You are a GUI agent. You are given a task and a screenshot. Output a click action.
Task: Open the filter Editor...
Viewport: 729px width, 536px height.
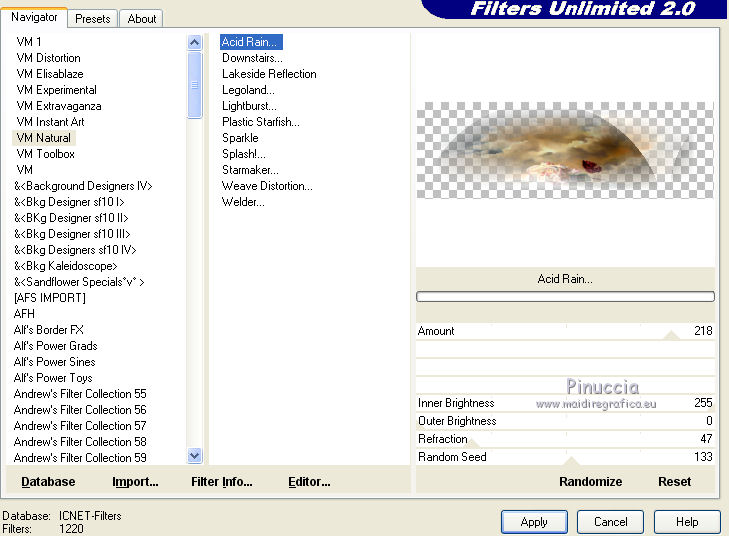pyautogui.click(x=309, y=482)
